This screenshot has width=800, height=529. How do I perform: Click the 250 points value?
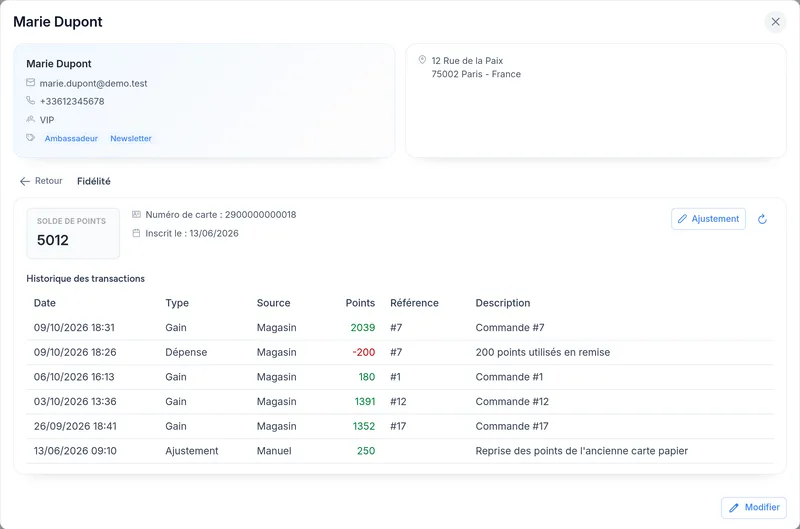click(x=366, y=451)
